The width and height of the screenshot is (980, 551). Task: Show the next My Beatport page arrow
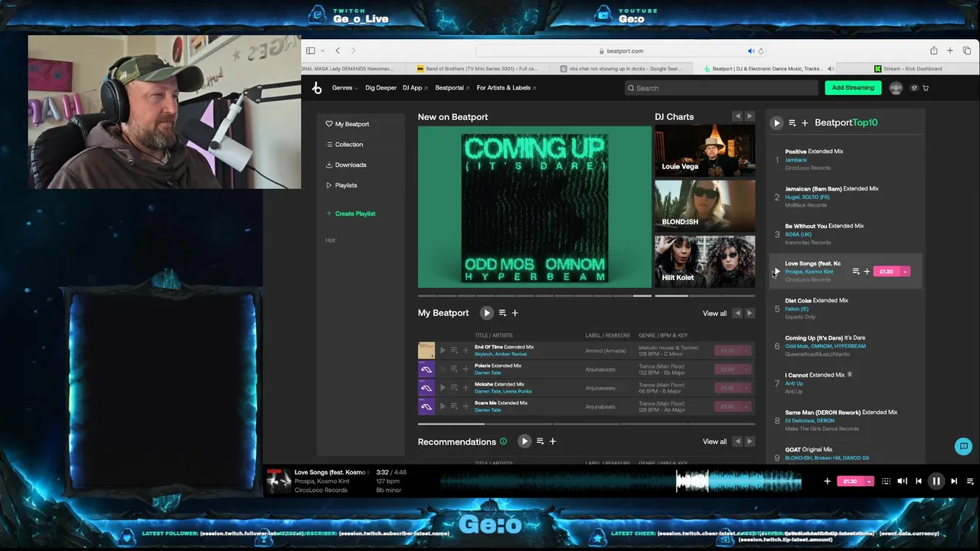pos(750,313)
